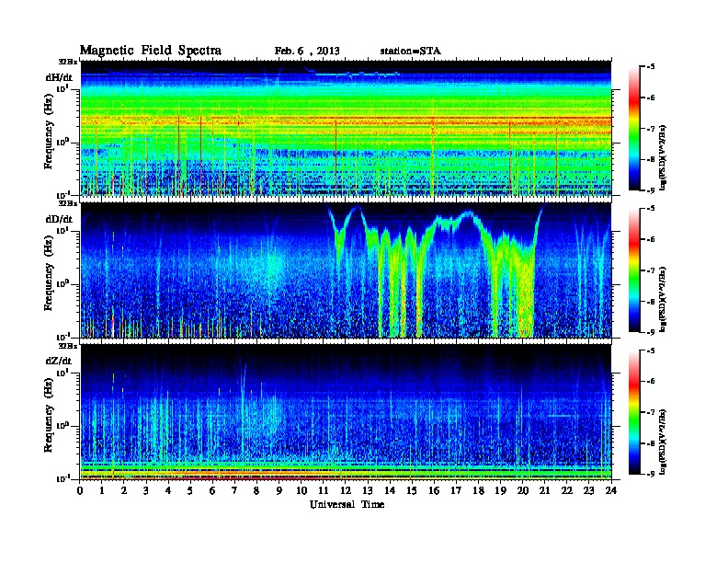
Task: Click the "-5" value on dH/dt color bar
Action: [651, 67]
